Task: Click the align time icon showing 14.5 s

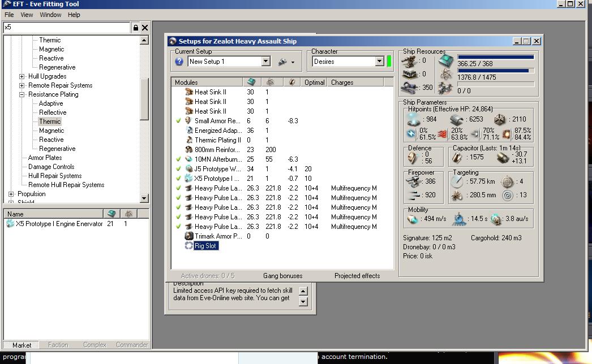Action: click(460, 219)
